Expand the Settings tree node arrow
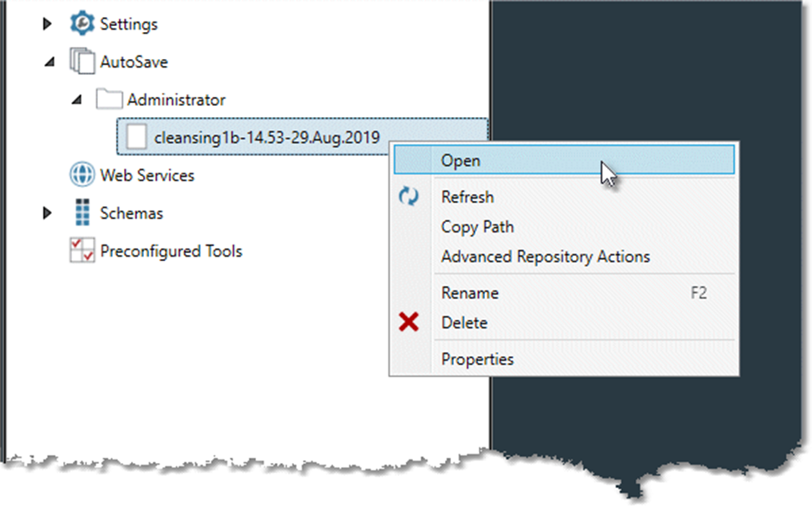Image resolution: width=812 pixels, height=508 pixels. pos(48,24)
